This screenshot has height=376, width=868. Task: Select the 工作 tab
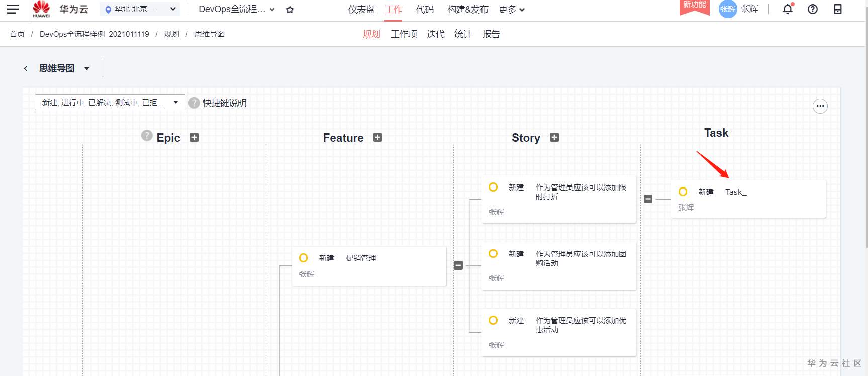pos(394,10)
